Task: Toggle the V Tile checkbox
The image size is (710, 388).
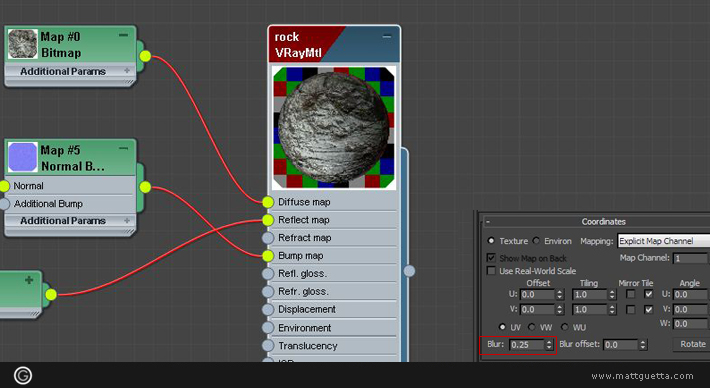Action: coord(649,310)
